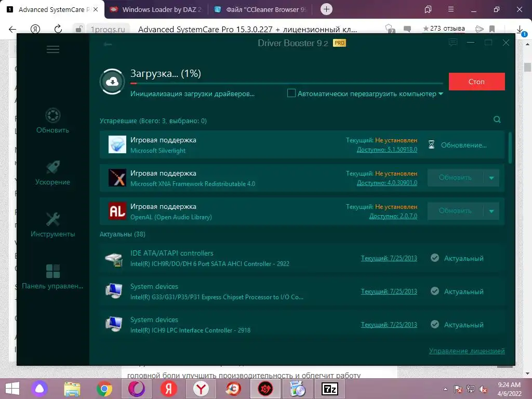Go back in the browser
The image size is (532, 399).
click(x=12, y=29)
